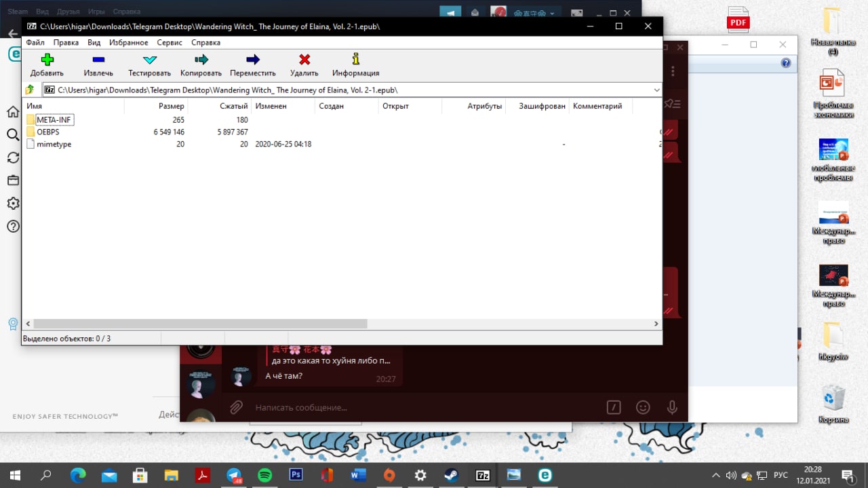Go up one folder level in 7-Zip
This screenshot has height=488, width=868.
point(30,90)
